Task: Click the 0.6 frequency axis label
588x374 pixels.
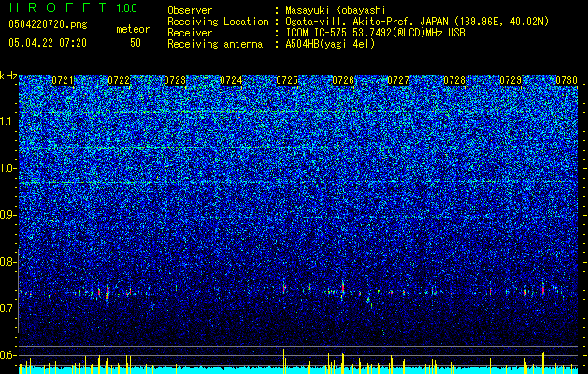Action: point(7,355)
